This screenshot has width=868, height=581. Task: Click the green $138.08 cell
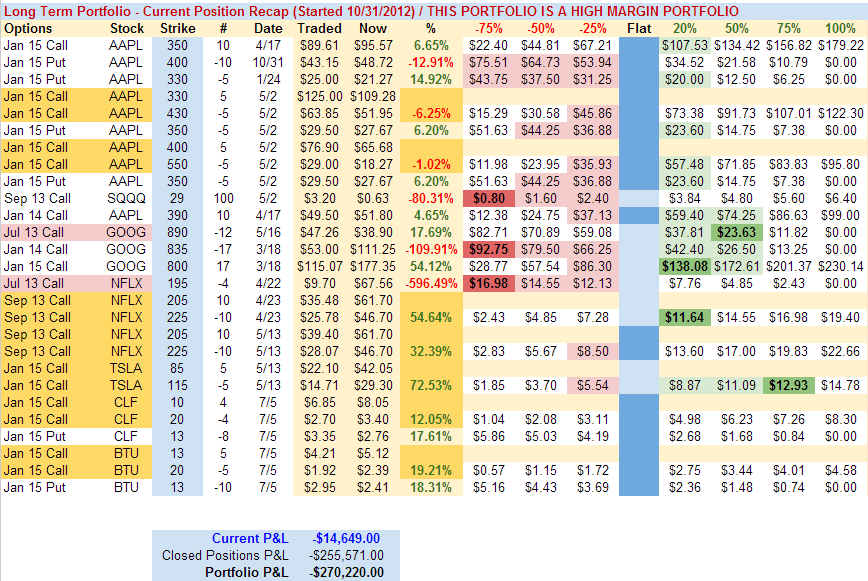tap(683, 266)
